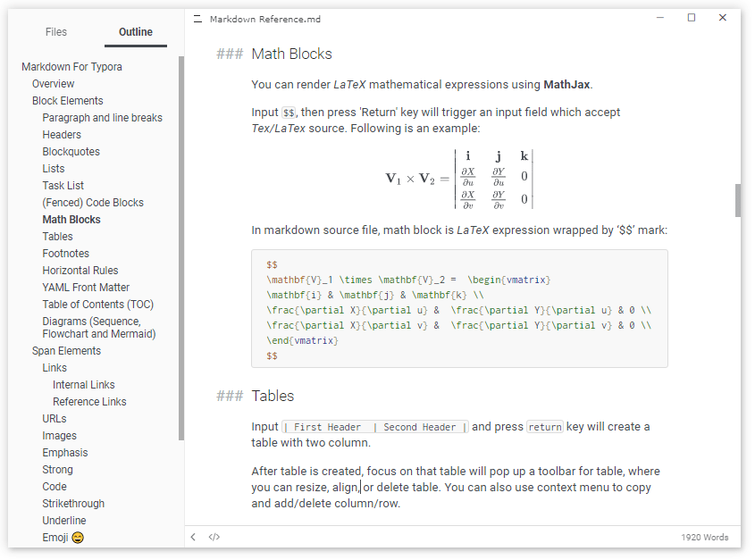Collapse sidebar with left chevron icon
Image resolution: width=755 pixels, height=560 pixels.
point(193,537)
